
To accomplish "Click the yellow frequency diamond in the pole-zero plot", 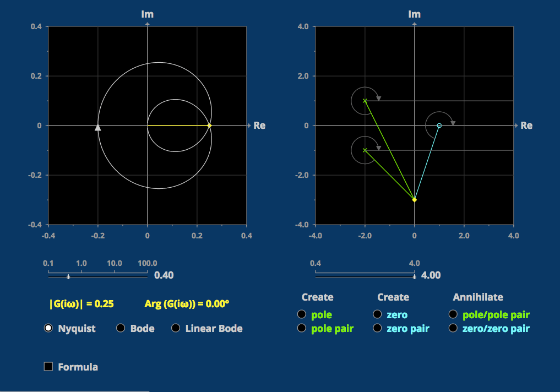I will [x=414, y=200].
